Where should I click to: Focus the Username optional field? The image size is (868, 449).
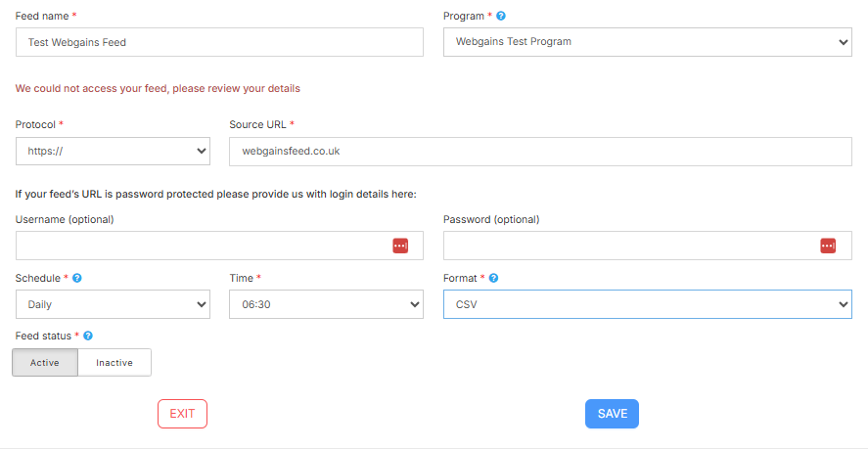[x=201, y=246]
